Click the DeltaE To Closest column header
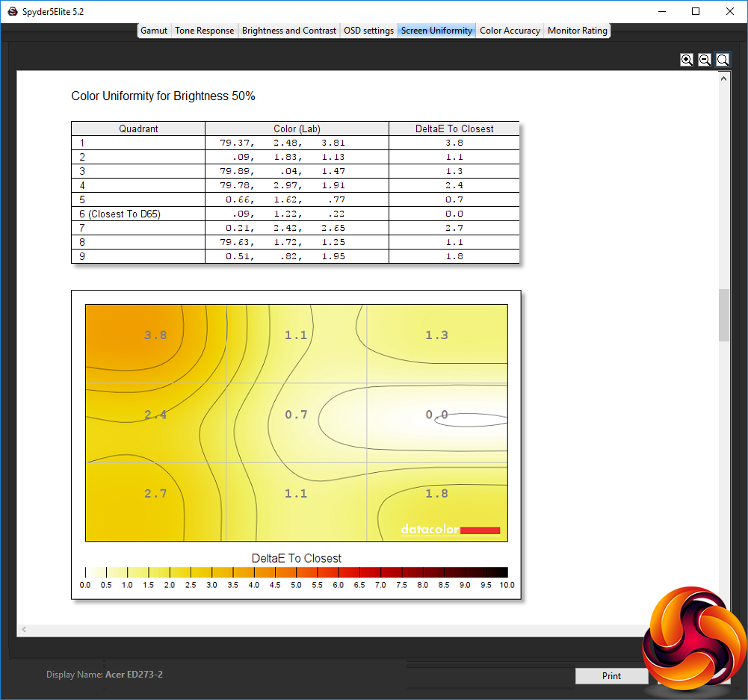 click(454, 128)
